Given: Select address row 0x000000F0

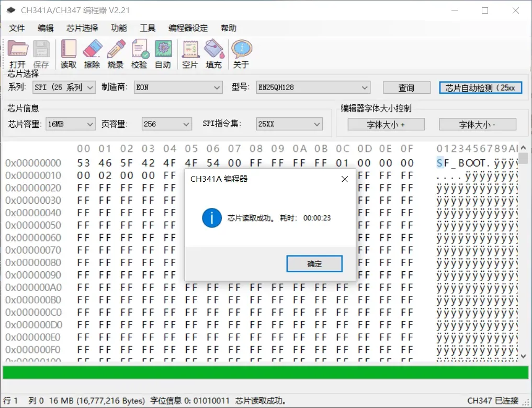Looking at the screenshot, I should tap(33, 350).
